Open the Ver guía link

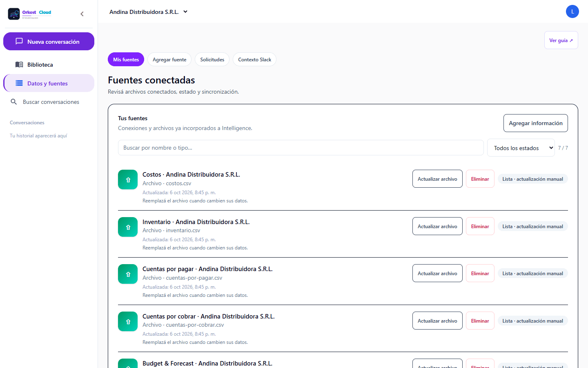[561, 40]
